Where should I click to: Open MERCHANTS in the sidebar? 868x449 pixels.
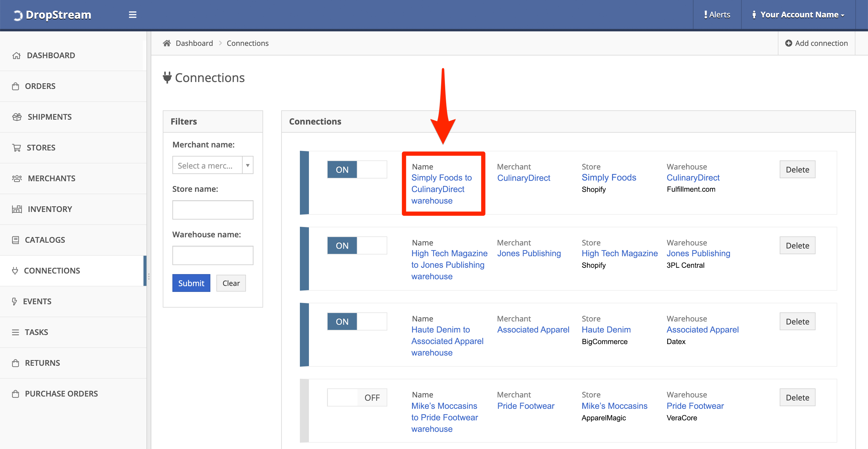(73, 178)
